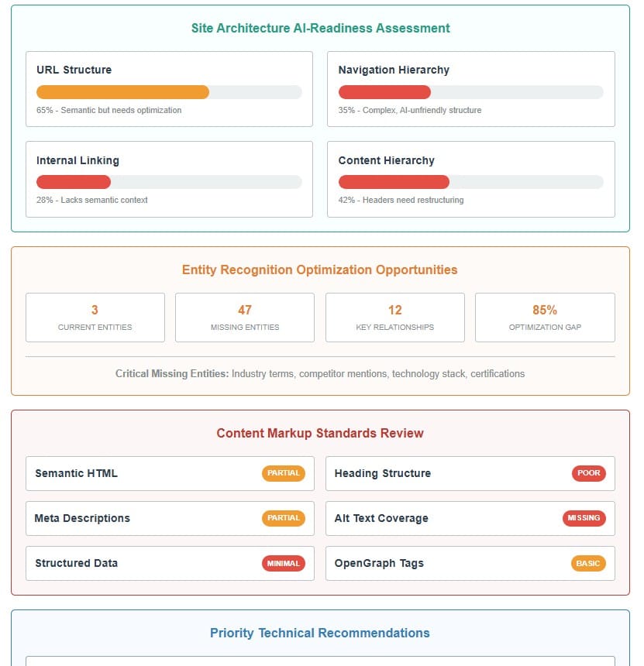Click the PARTIAL badge for Meta Descriptions
644x666 pixels.
(x=284, y=518)
